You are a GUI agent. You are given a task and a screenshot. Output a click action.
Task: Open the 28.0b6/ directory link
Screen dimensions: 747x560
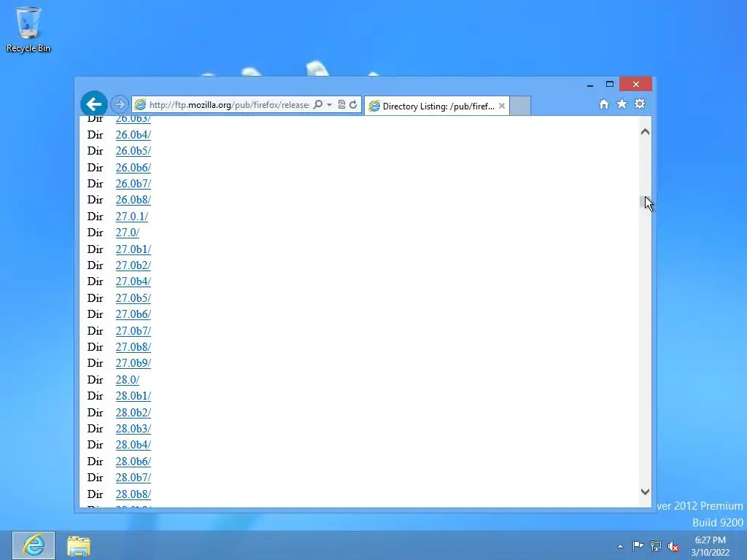(133, 462)
